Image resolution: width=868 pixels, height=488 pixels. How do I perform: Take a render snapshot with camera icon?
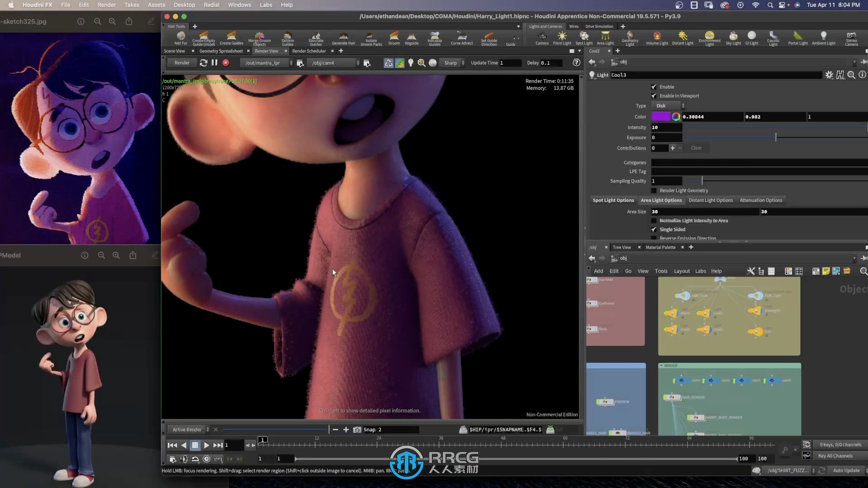click(357, 430)
